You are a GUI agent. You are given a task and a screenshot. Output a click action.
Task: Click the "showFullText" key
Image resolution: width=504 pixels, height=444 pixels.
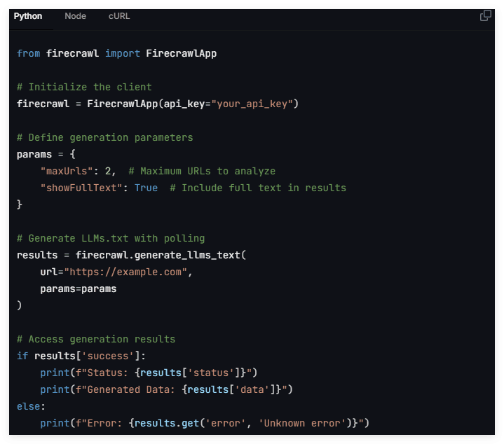pyautogui.click(x=81, y=188)
